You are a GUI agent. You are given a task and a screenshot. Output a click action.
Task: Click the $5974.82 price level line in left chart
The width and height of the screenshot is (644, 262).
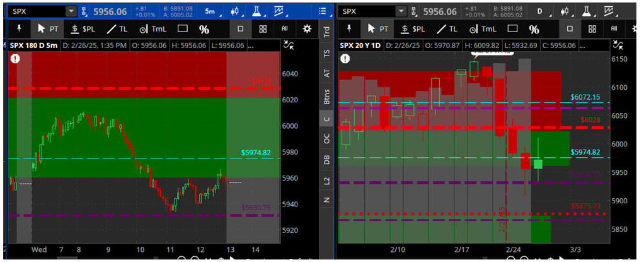coord(126,158)
